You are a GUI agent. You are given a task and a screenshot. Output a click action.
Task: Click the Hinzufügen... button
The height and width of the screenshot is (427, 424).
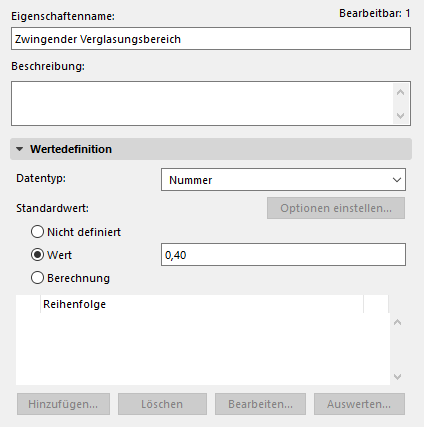pyautogui.click(x=63, y=404)
